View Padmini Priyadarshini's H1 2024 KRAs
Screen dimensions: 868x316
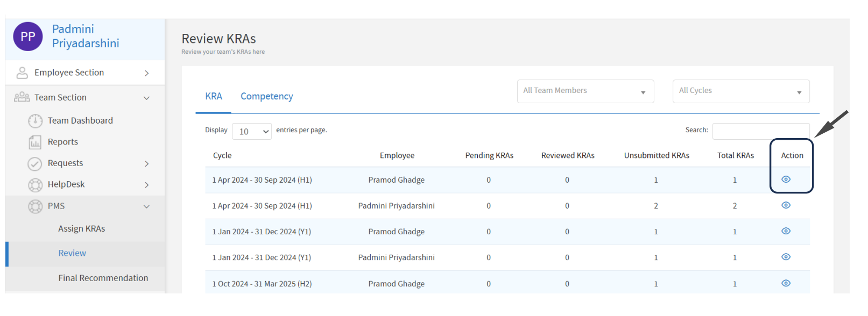pos(786,205)
